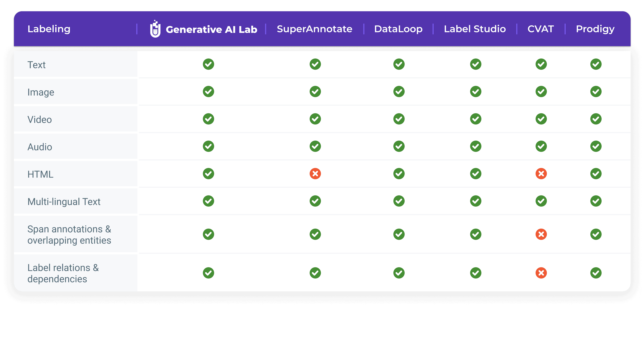Click green check for Video under CVAT
This screenshot has width=644, height=337.
coord(541,119)
